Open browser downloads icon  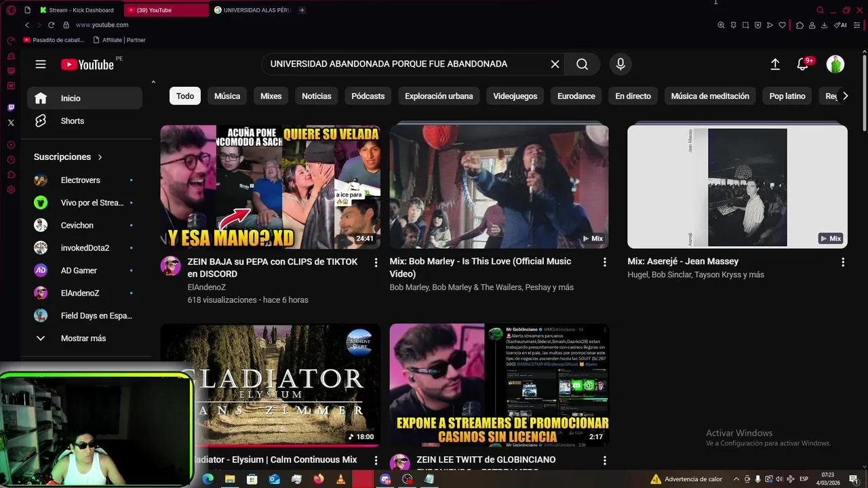(x=824, y=25)
